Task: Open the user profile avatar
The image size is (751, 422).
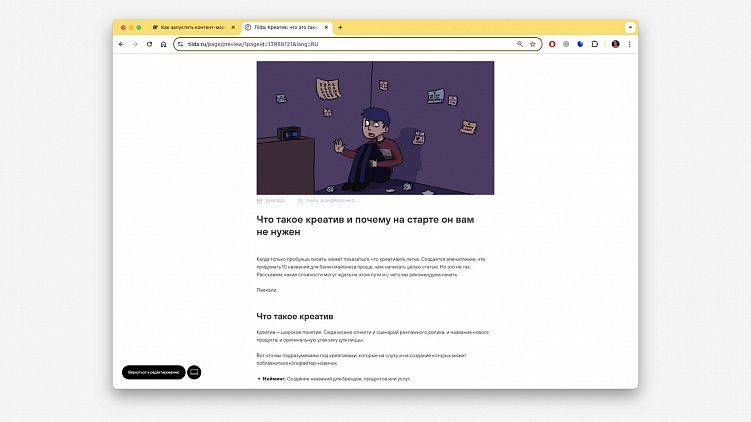Action: (x=615, y=44)
